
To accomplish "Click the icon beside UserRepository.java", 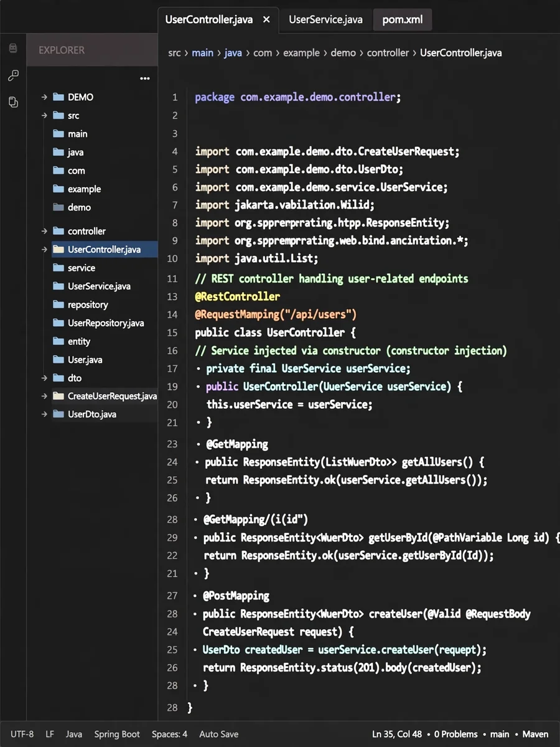I will pos(58,323).
